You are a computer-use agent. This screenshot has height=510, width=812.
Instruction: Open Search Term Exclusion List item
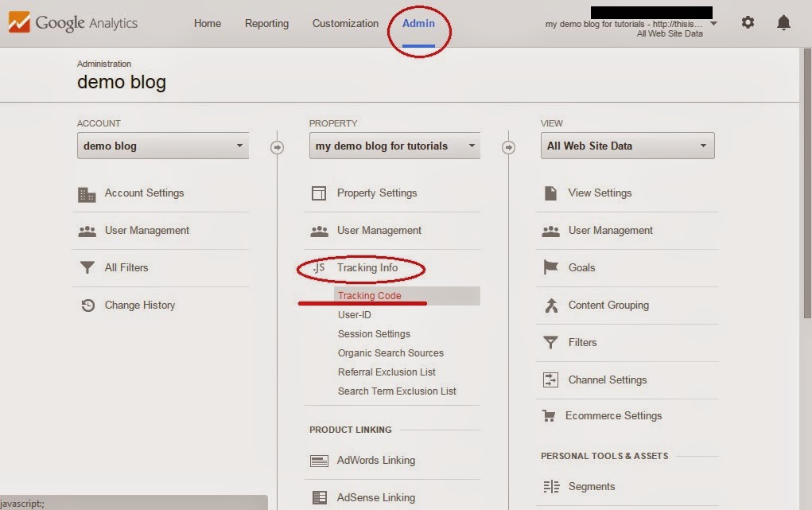(397, 391)
